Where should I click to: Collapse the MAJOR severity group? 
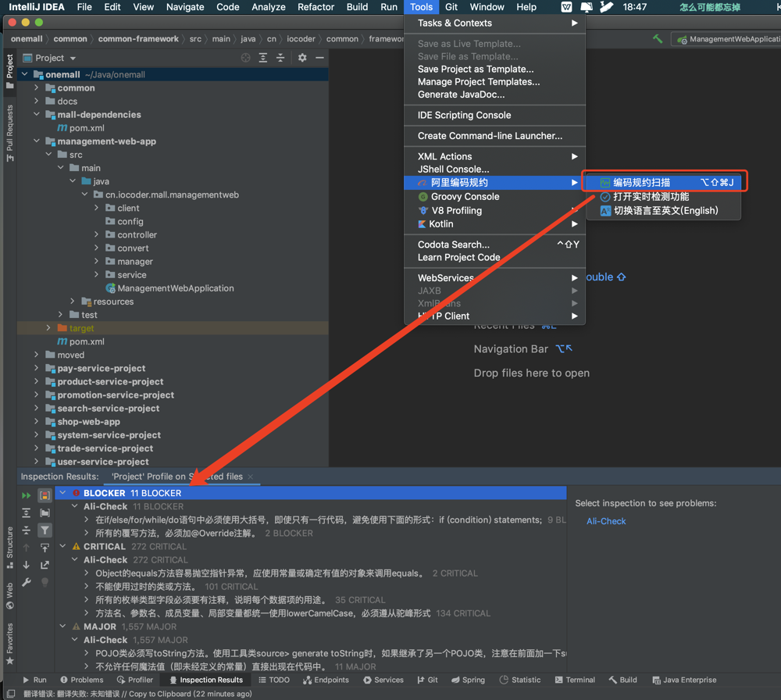click(x=62, y=627)
